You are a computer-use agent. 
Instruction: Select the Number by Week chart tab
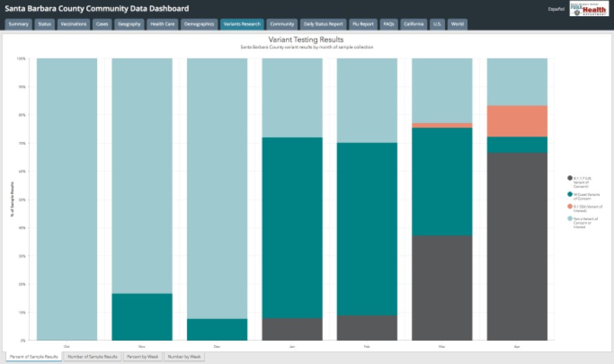[x=184, y=357]
